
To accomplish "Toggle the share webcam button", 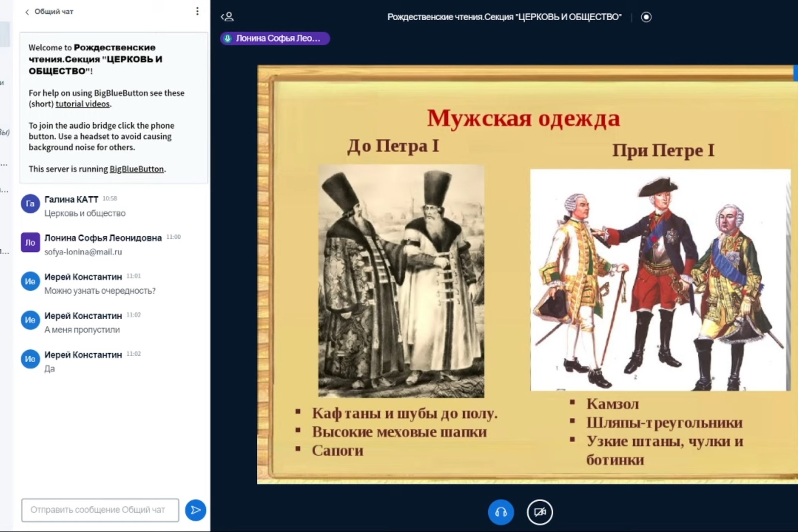I will (x=539, y=512).
